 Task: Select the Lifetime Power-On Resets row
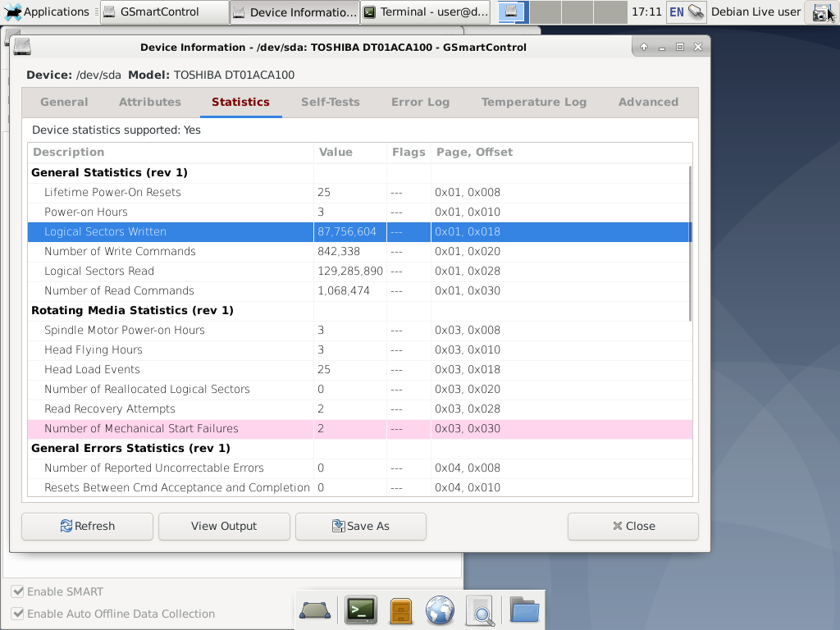tap(360, 192)
